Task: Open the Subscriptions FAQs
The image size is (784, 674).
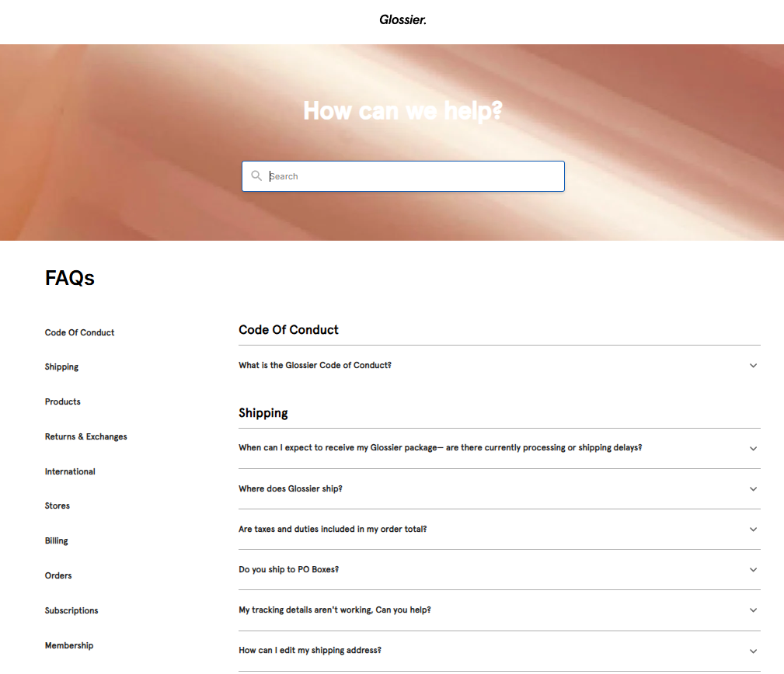Action: [x=71, y=610]
